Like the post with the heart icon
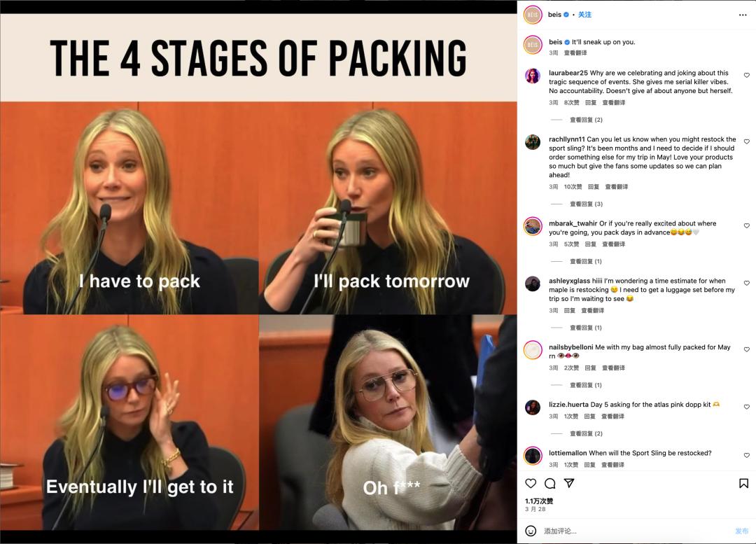Viewport: 756px width, 544px height. [531, 483]
